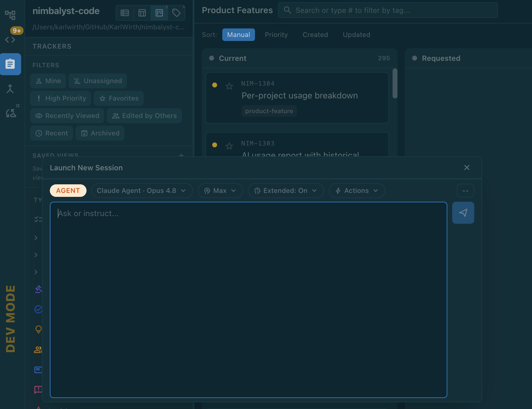The width and height of the screenshot is (532, 409).
Task: Select the pink feedback alert type icon
Action: [38, 389]
